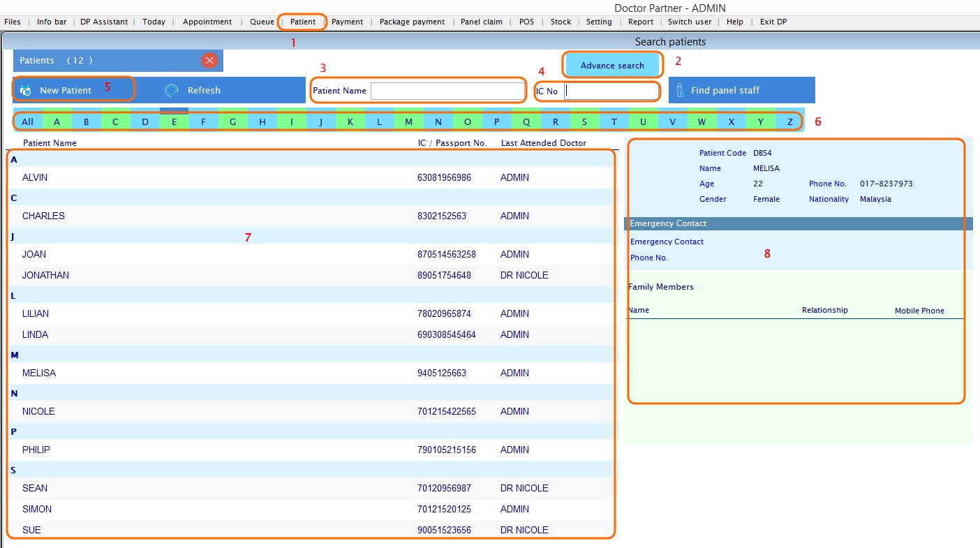Select patient MELISA row
Viewport: 980px width, 548px height.
39,373
